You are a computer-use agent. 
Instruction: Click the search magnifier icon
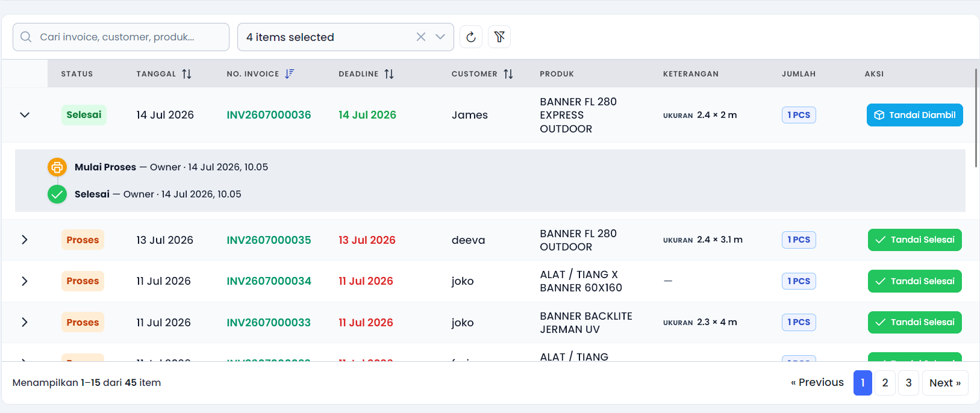(x=26, y=37)
